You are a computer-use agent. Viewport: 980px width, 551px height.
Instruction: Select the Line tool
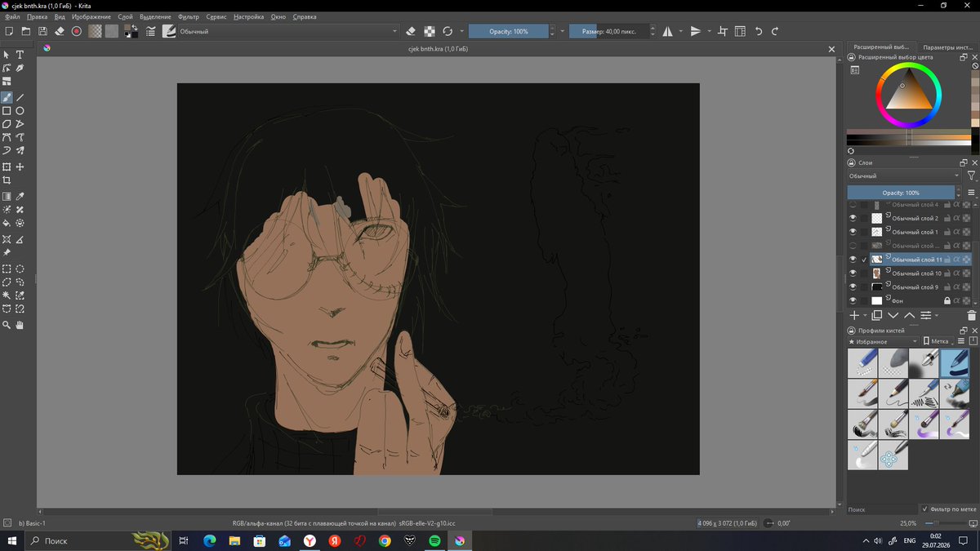[x=20, y=97]
